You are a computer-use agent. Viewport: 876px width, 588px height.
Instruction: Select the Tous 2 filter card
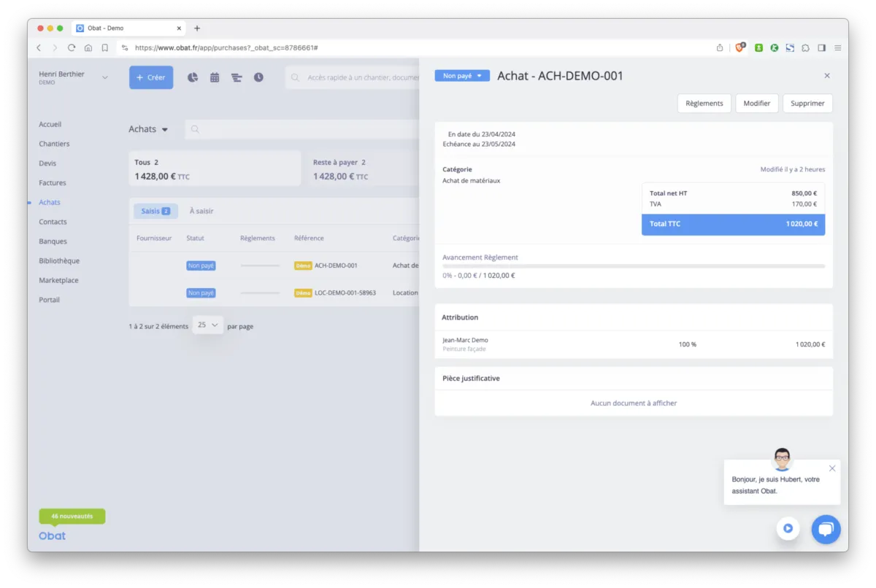215,169
